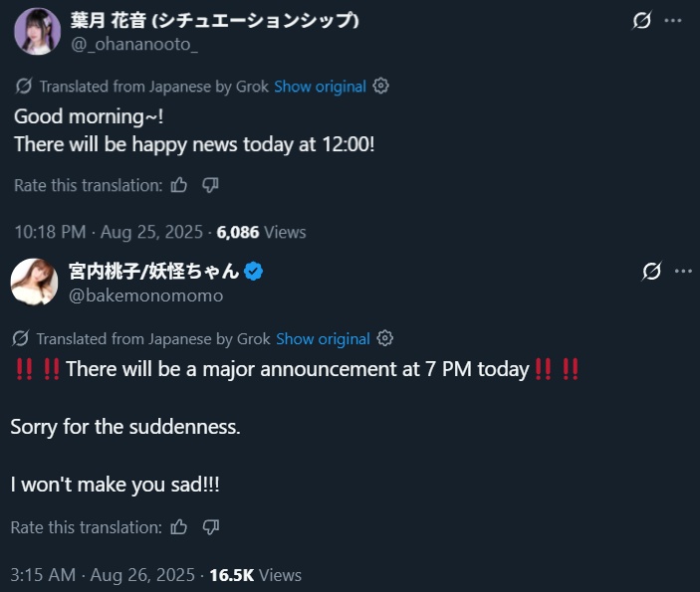Click the Grok icon on the first post
700x592 pixels.
pyautogui.click(x=642, y=21)
